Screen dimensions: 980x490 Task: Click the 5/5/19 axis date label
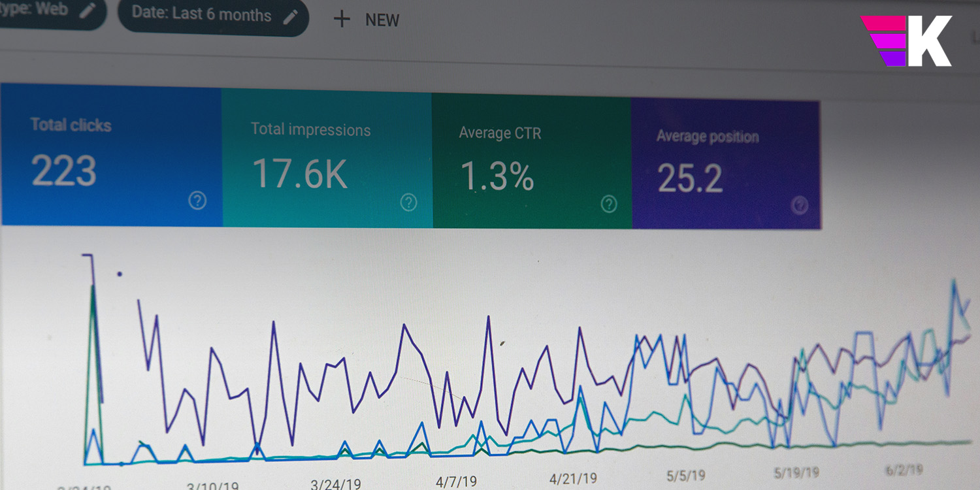(685, 476)
